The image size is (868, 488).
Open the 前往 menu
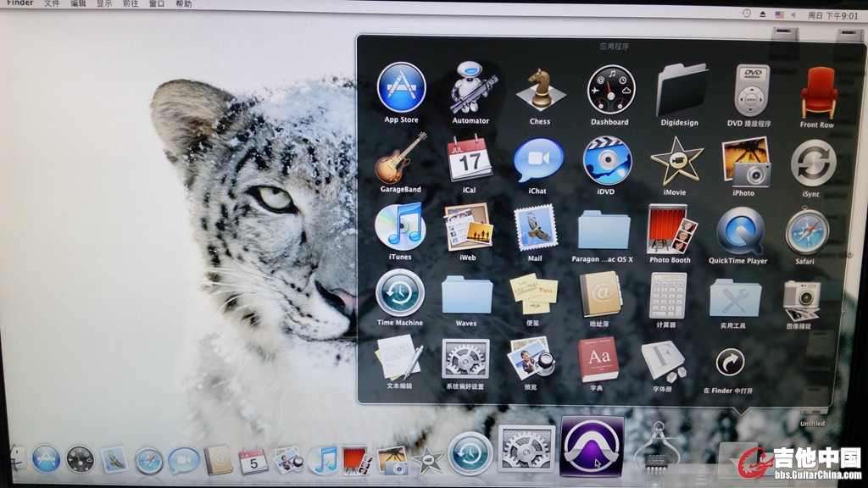tap(131, 4)
